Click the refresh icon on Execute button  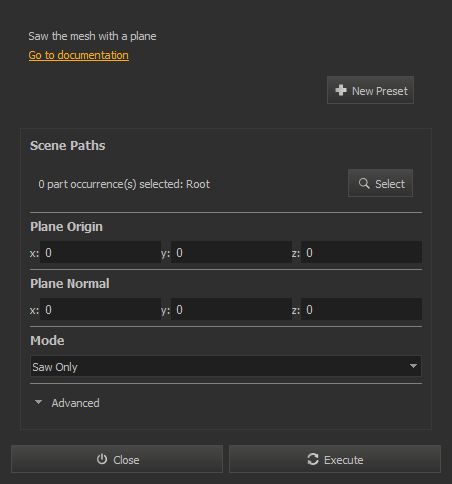[313, 459]
